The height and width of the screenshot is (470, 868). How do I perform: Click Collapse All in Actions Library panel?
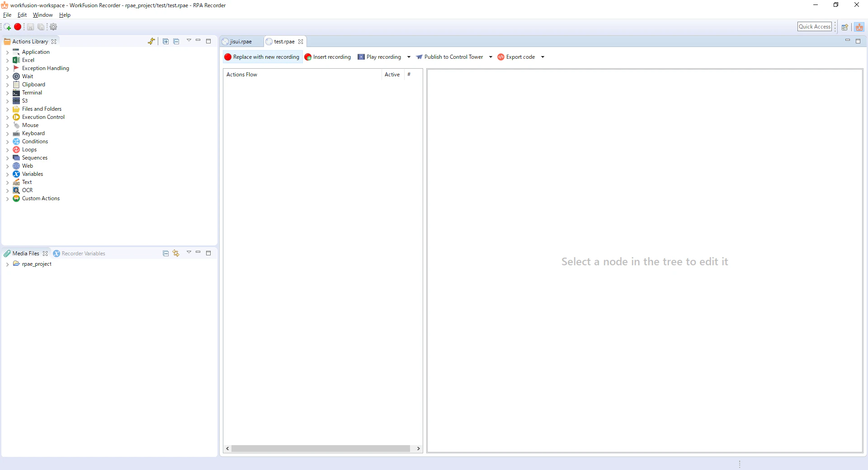[176, 41]
